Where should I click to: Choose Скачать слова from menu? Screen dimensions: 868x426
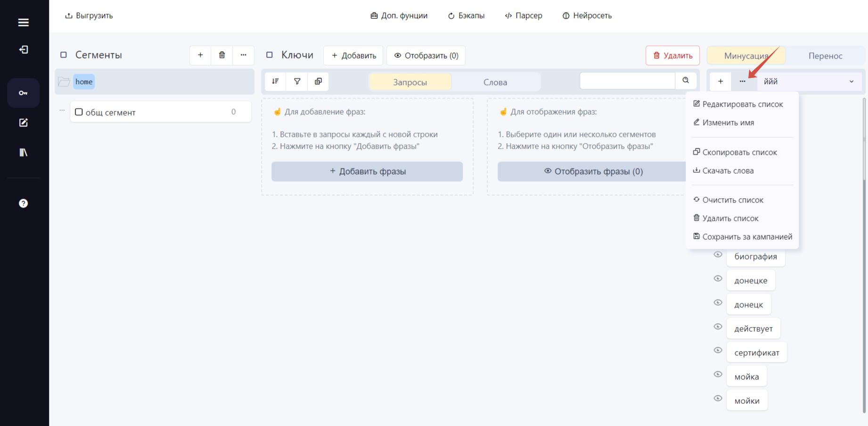pos(723,171)
